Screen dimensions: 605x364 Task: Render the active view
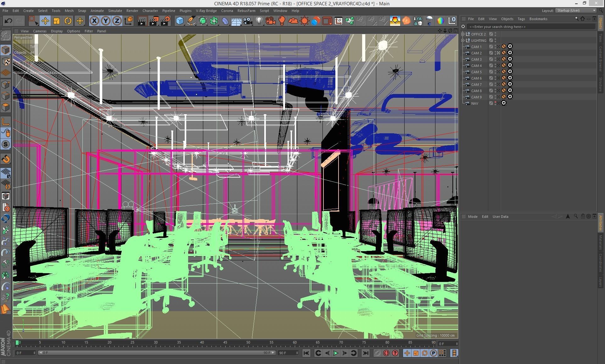[x=142, y=21]
